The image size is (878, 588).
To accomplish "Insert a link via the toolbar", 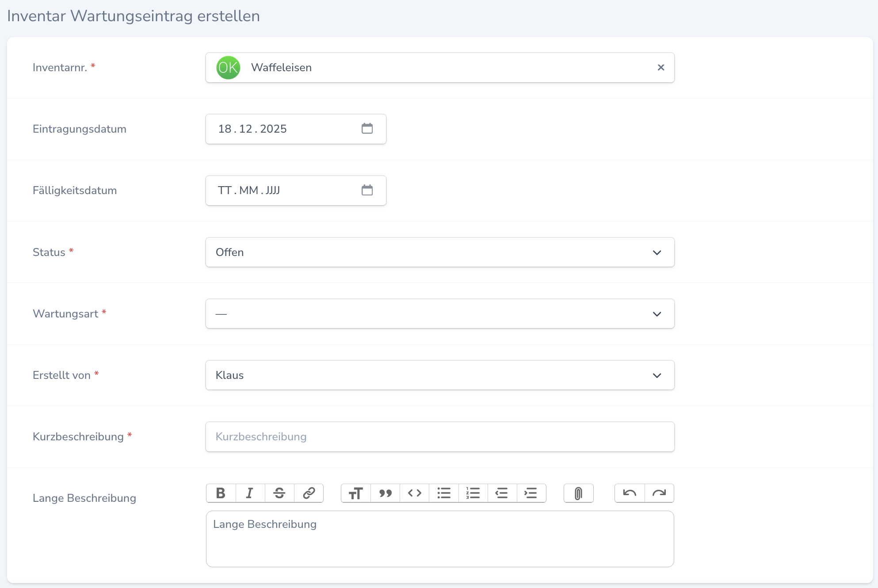I will click(x=309, y=493).
